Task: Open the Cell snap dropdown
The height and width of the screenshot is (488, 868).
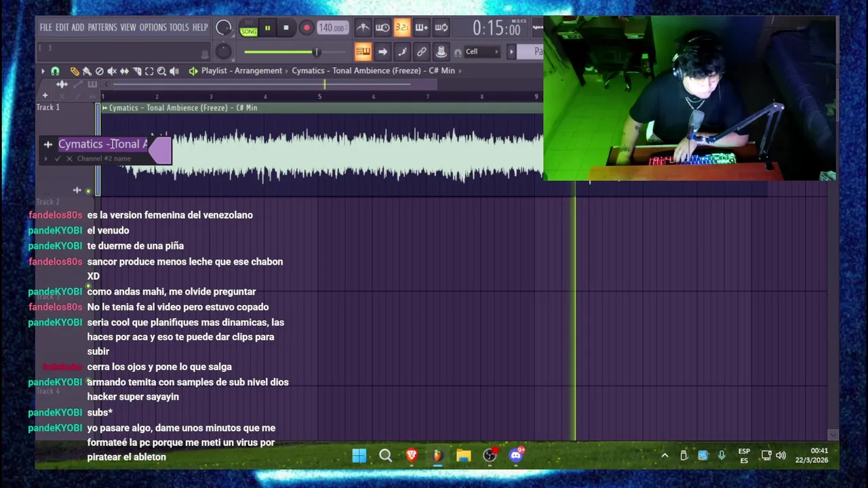Action: point(481,52)
